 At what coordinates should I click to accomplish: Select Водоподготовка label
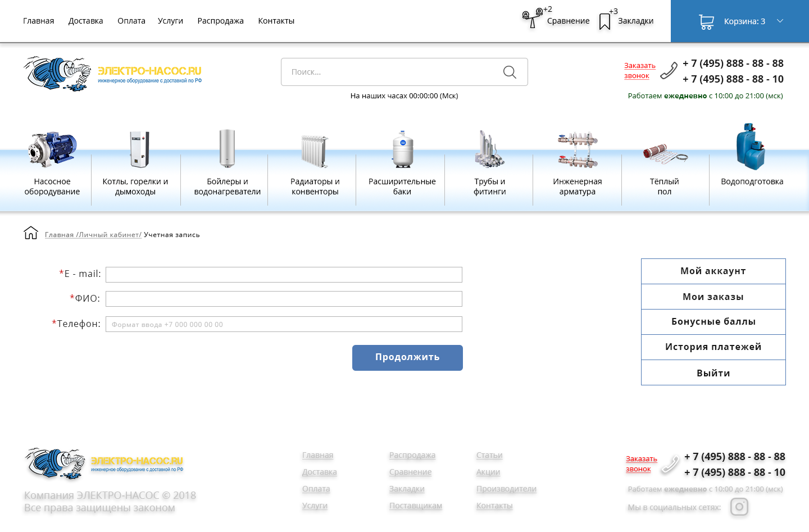pyautogui.click(x=752, y=181)
